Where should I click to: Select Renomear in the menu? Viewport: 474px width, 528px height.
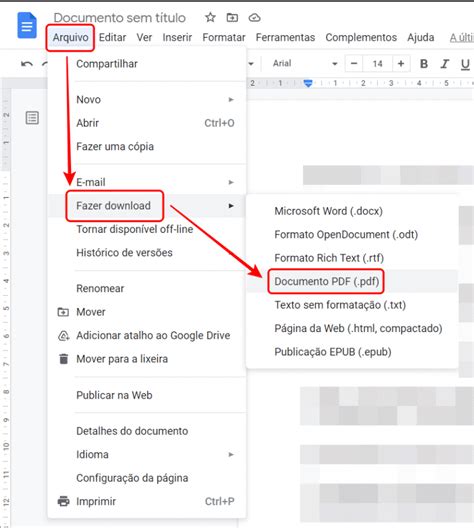(x=147, y=289)
